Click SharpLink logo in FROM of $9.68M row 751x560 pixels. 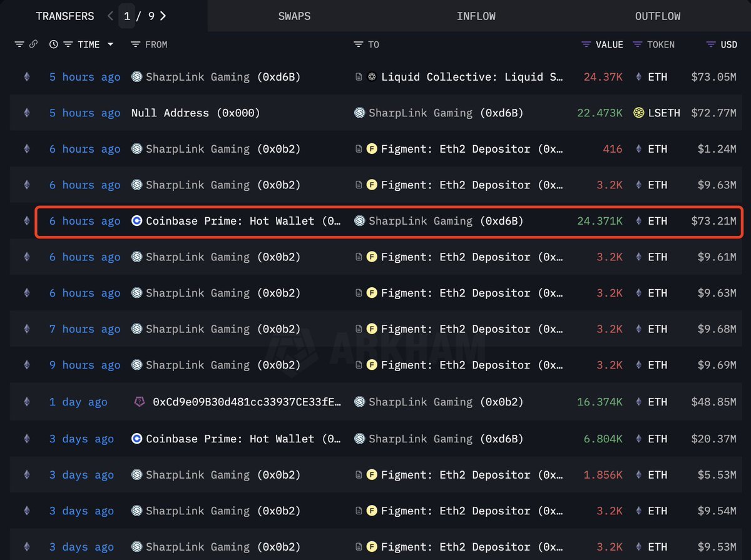(x=136, y=329)
